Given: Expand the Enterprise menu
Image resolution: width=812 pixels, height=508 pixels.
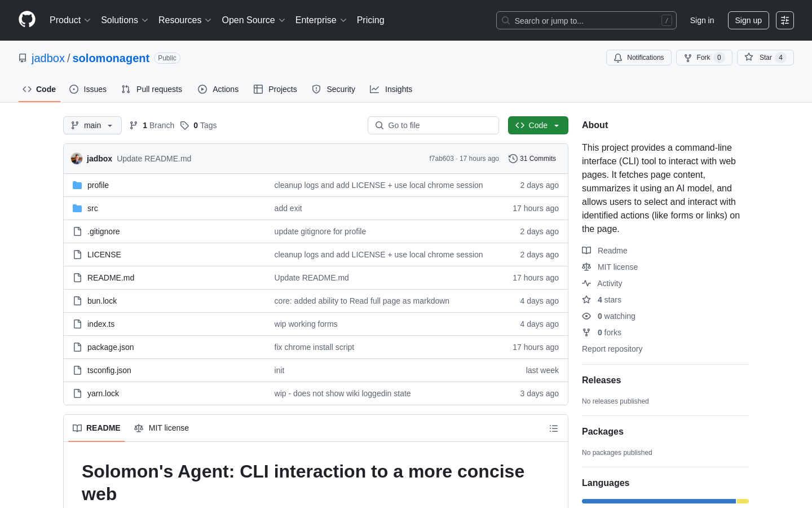Looking at the screenshot, I should coord(321,20).
